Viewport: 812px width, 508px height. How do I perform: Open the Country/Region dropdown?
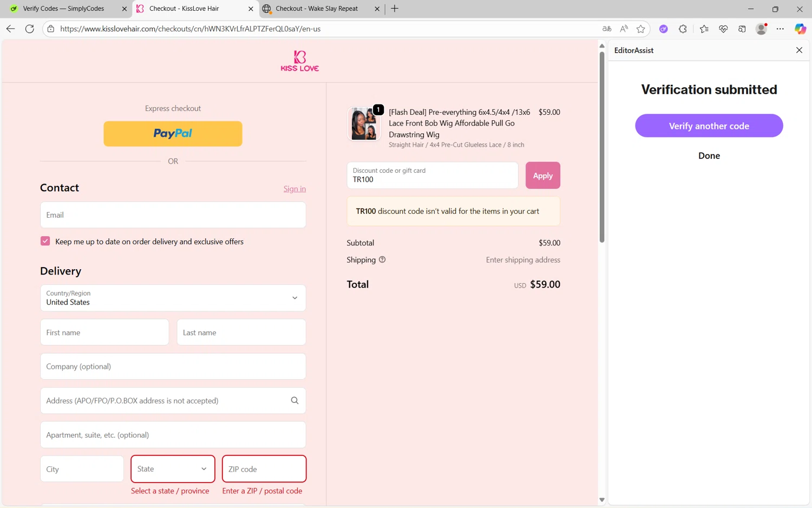point(173,298)
